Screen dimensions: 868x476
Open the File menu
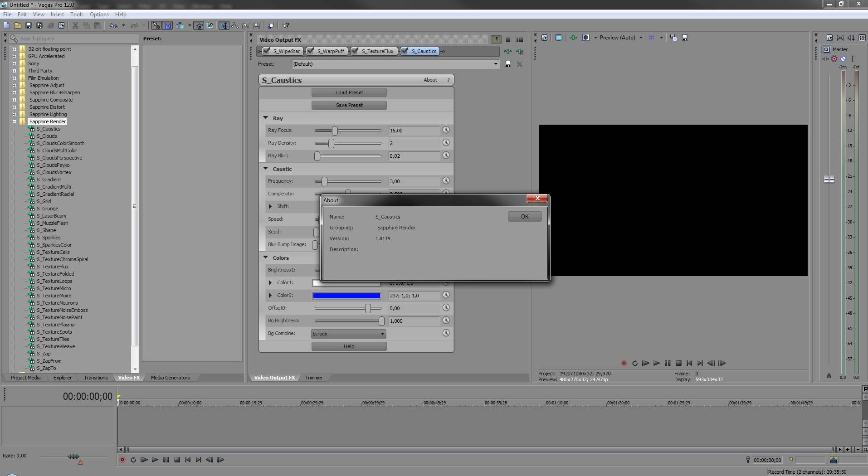tap(7, 15)
